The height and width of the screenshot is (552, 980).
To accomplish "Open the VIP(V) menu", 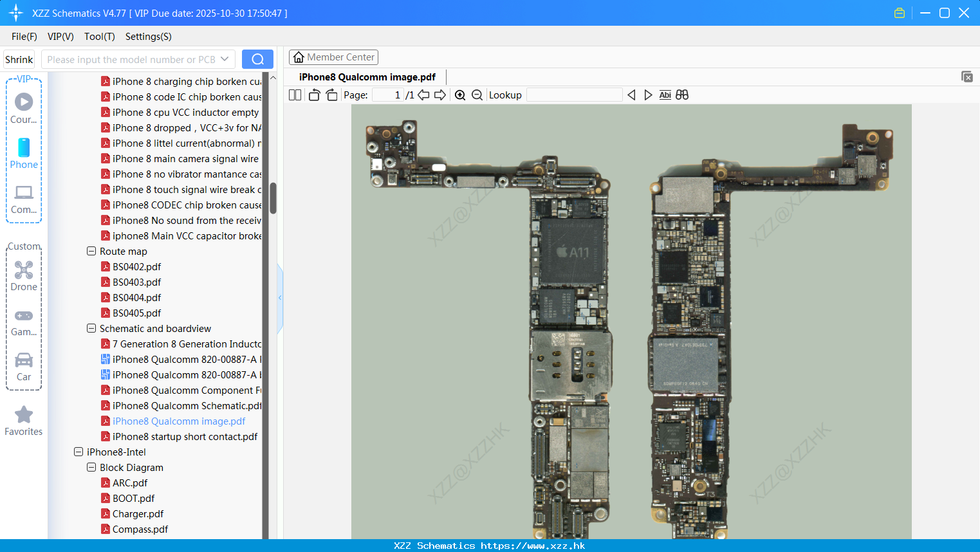I will coord(60,37).
